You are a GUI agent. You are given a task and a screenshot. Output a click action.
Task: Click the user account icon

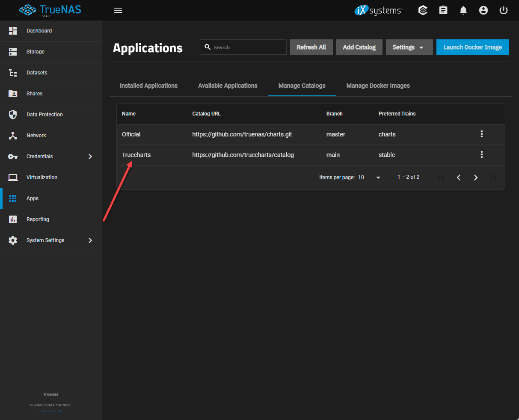(483, 10)
